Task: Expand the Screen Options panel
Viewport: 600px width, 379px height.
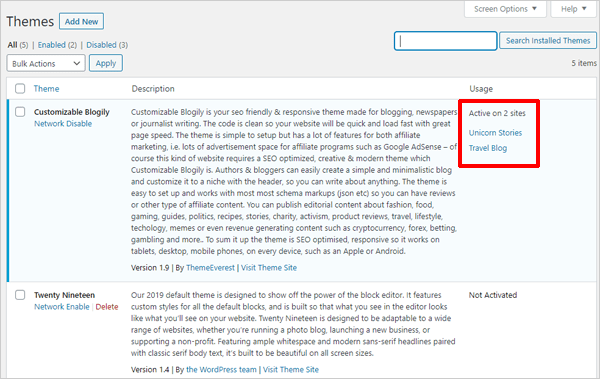Action: pos(505,9)
